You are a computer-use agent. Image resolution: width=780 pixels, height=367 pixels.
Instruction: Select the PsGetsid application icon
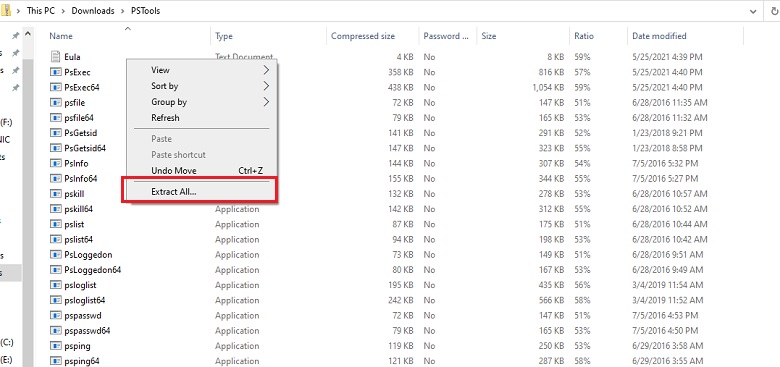tap(56, 133)
